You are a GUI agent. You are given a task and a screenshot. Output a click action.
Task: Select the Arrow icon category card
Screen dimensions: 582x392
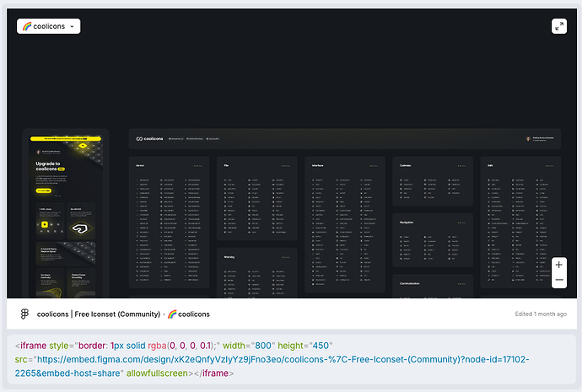pos(169,223)
